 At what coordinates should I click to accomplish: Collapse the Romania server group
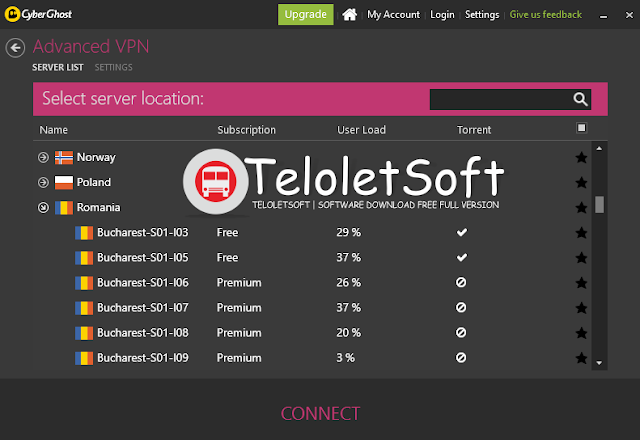tap(43, 207)
